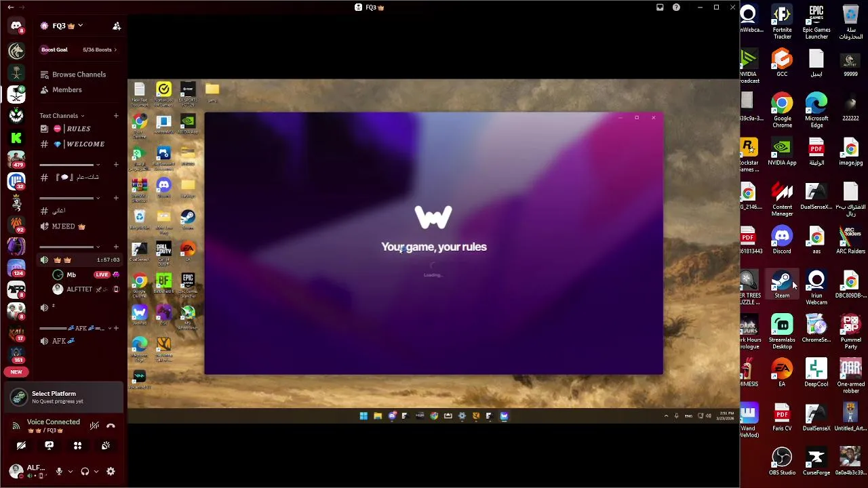Viewport: 868px width, 488px height.
Task: Open Content Manager desktop shortcut
Action: [782, 200]
